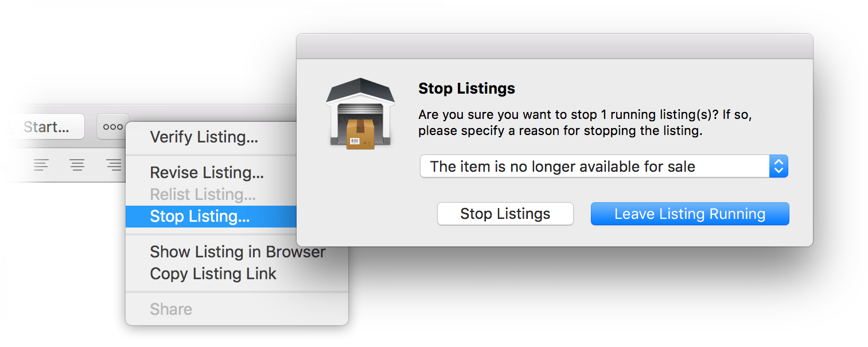Image resolution: width=868 pixels, height=347 pixels.
Task: Open the 'The item is no longer available' dropdown
Action: click(x=604, y=167)
